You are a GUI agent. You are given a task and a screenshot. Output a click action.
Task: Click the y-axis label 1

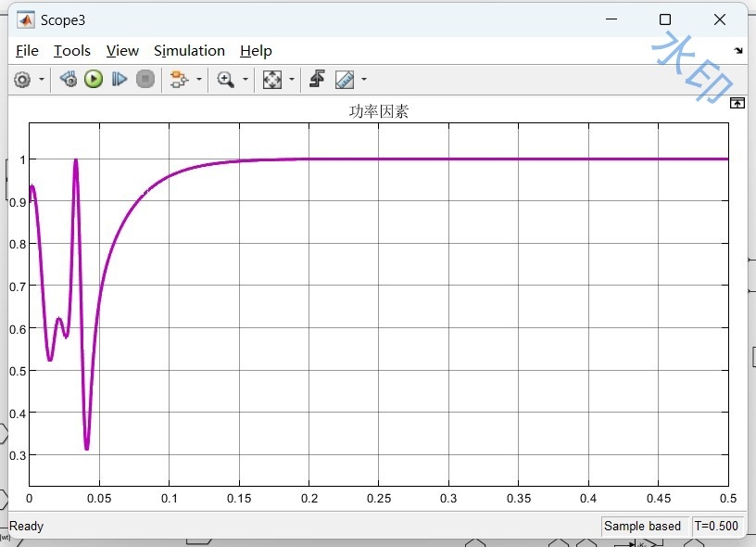[x=22, y=160]
